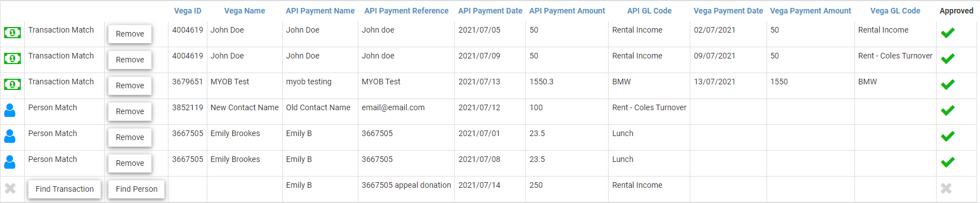Click person icon for New Contact Name row
The image size is (980, 203).
tap(10, 110)
